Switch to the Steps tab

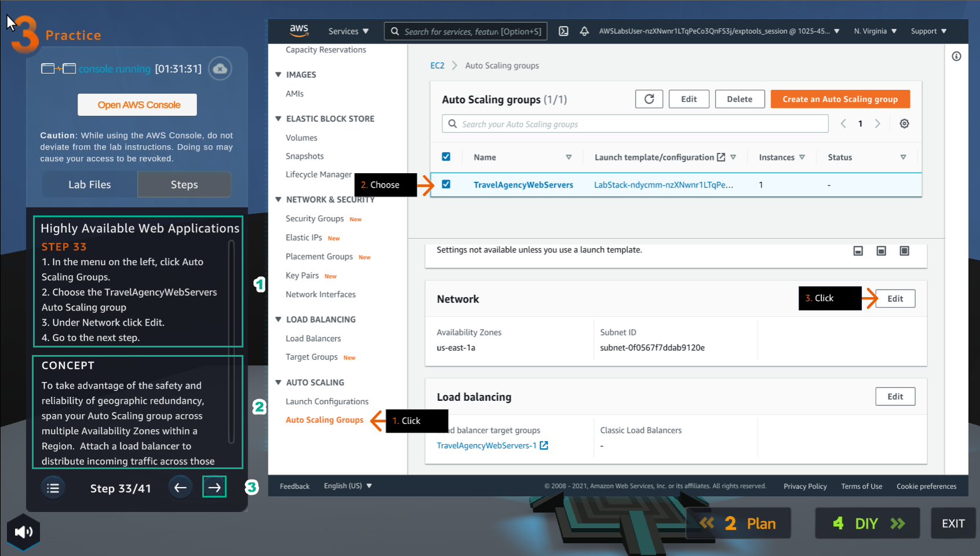click(184, 184)
